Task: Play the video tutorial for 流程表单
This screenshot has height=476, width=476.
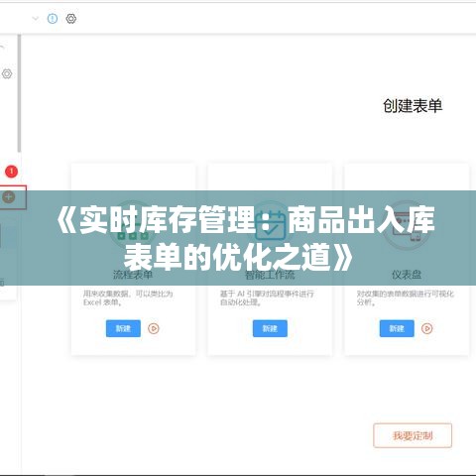Action: [x=154, y=328]
